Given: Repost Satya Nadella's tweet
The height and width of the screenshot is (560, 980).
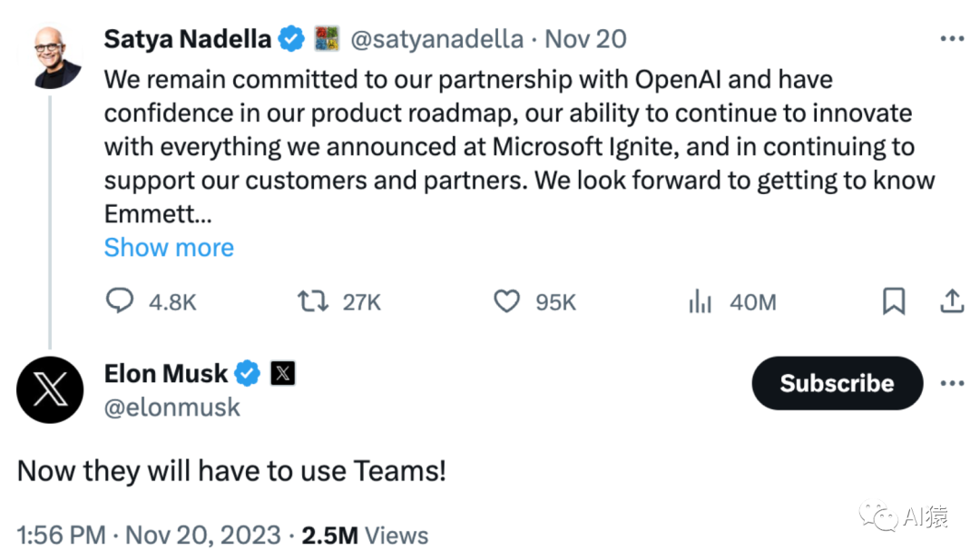Looking at the screenshot, I should pyautogui.click(x=313, y=301).
